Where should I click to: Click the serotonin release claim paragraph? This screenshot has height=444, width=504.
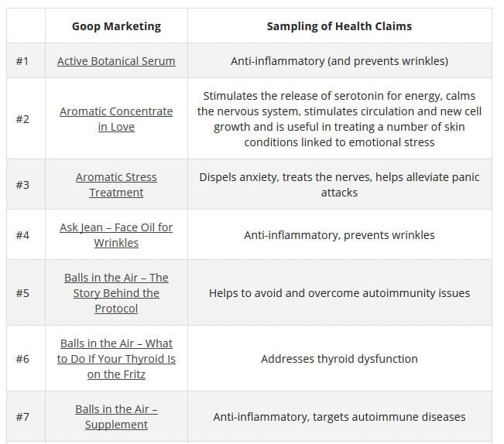[339, 119]
